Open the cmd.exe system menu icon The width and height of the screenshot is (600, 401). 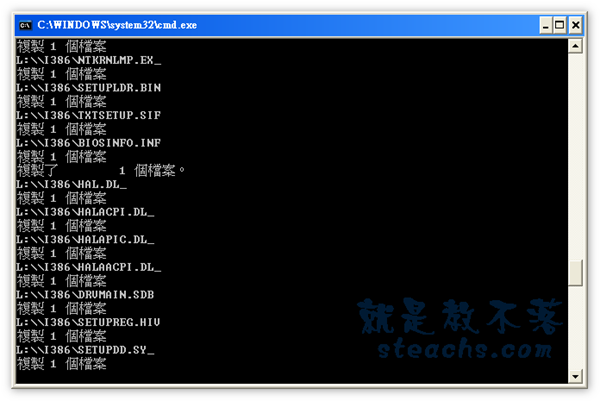pos(25,25)
